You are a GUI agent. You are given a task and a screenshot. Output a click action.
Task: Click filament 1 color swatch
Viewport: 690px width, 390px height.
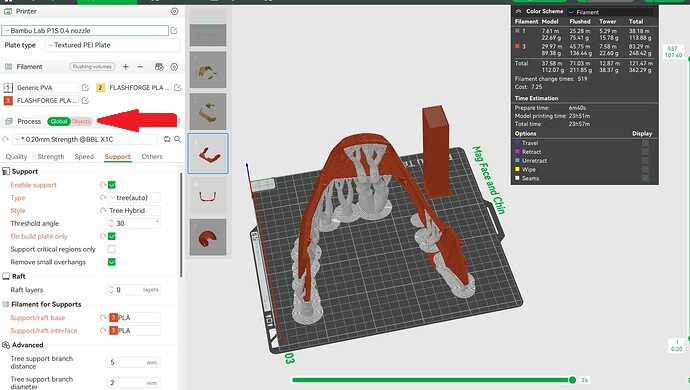(8, 88)
